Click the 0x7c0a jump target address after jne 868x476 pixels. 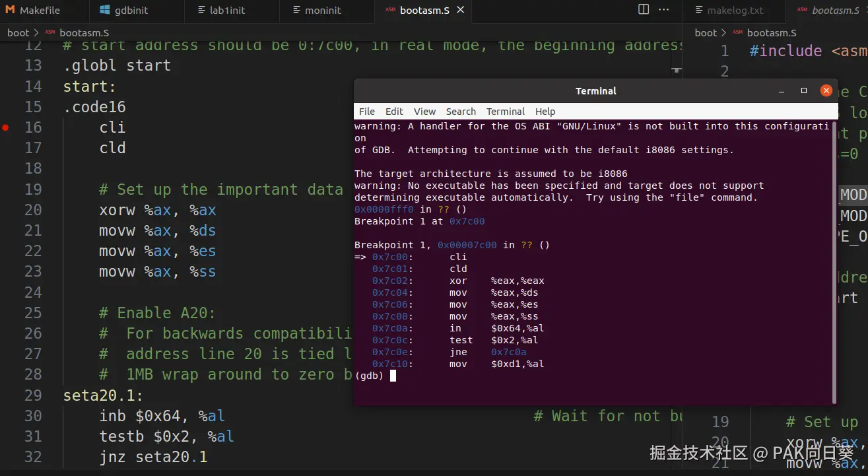coord(508,352)
